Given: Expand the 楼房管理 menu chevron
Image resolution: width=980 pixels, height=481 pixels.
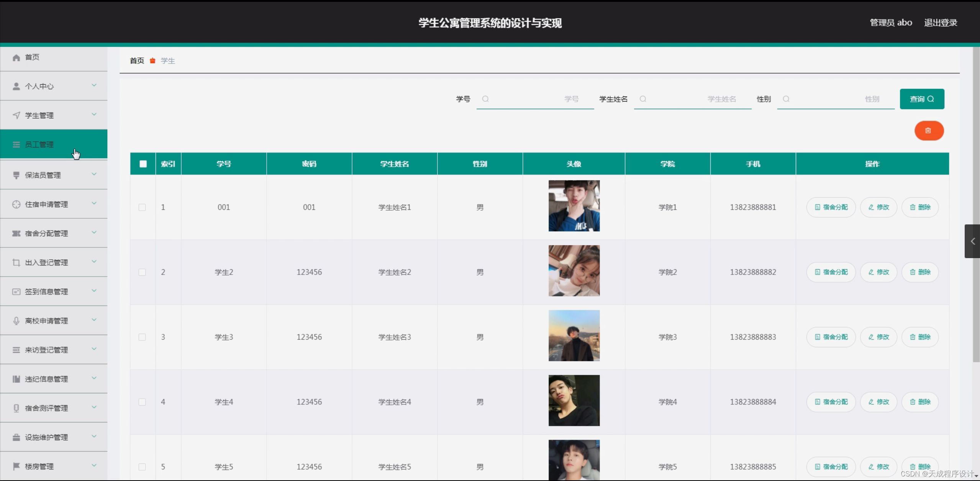Looking at the screenshot, I should click(x=94, y=466).
